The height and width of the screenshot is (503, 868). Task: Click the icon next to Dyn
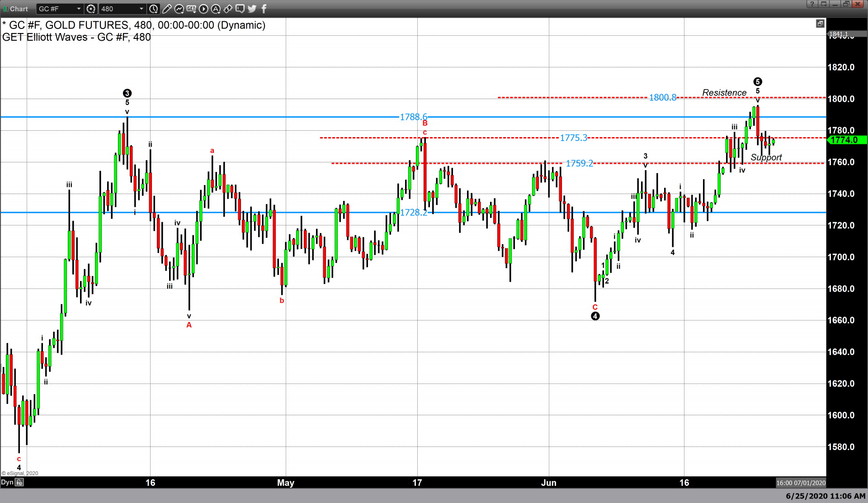click(x=19, y=482)
